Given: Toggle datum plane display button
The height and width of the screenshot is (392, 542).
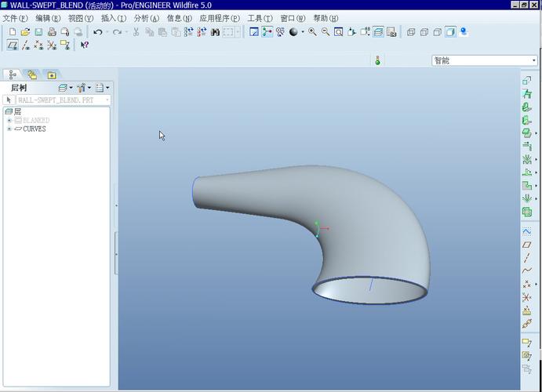Looking at the screenshot, I should 12,45.
